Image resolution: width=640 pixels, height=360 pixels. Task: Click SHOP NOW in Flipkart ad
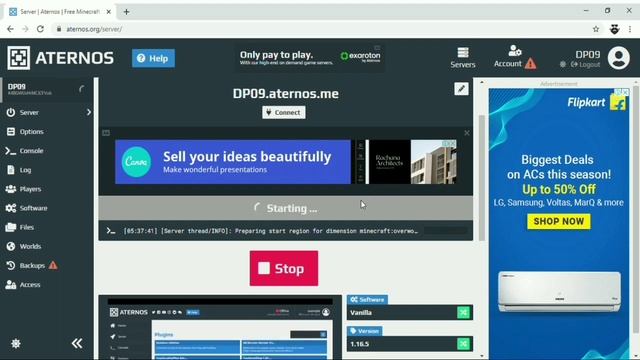pyautogui.click(x=558, y=221)
